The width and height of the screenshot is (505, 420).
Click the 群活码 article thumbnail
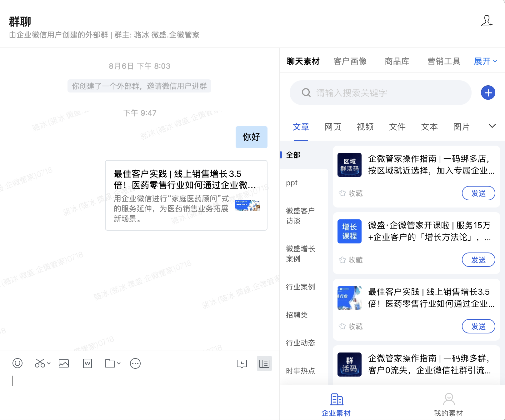tap(349, 364)
